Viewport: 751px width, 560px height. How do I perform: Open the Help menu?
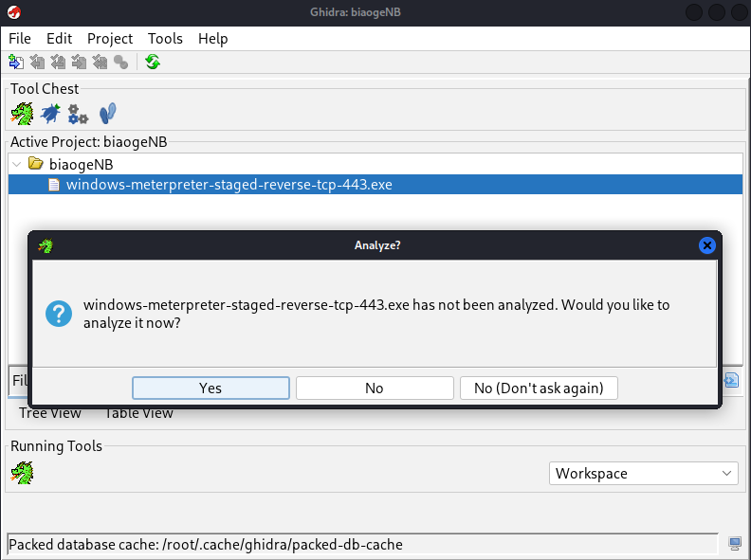pyautogui.click(x=212, y=38)
